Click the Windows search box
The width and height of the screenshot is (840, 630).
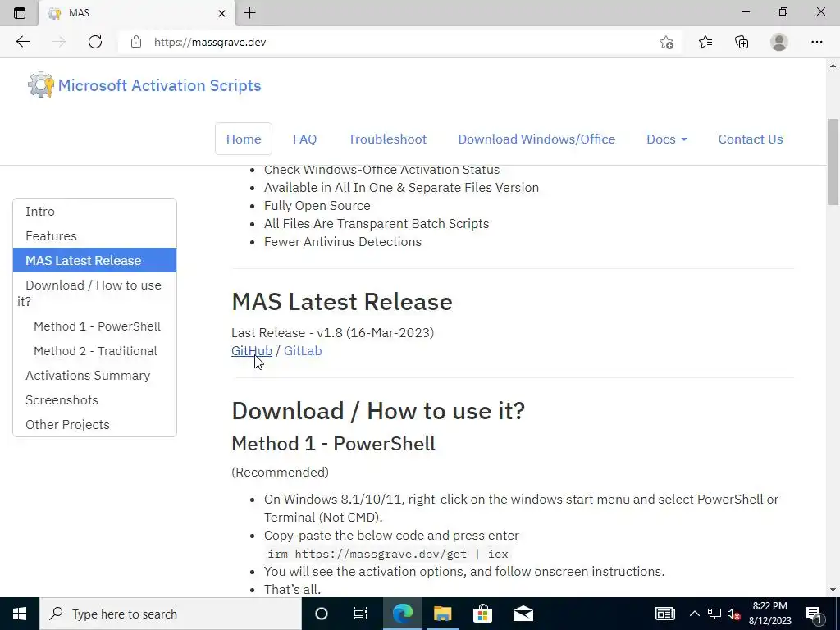(x=171, y=614)
